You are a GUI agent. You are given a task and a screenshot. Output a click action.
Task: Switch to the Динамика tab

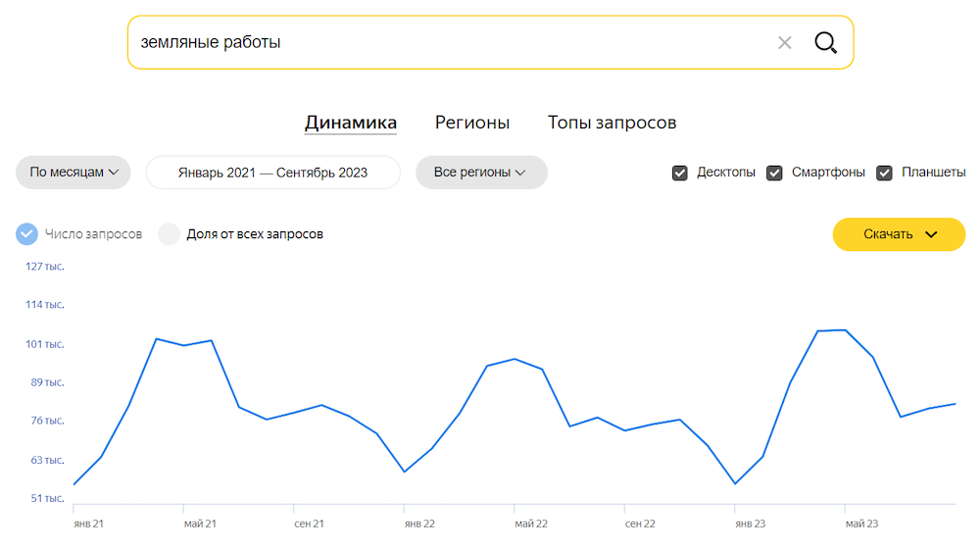350,123
